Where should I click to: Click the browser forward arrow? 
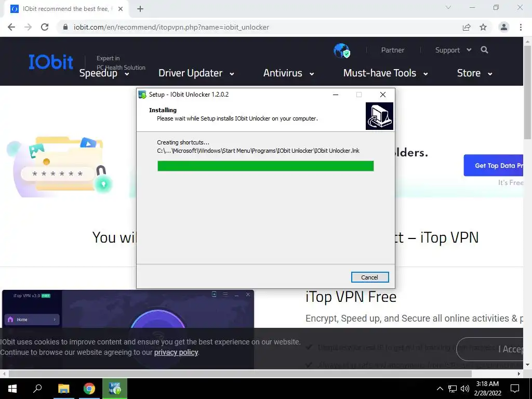coord(28,27)
